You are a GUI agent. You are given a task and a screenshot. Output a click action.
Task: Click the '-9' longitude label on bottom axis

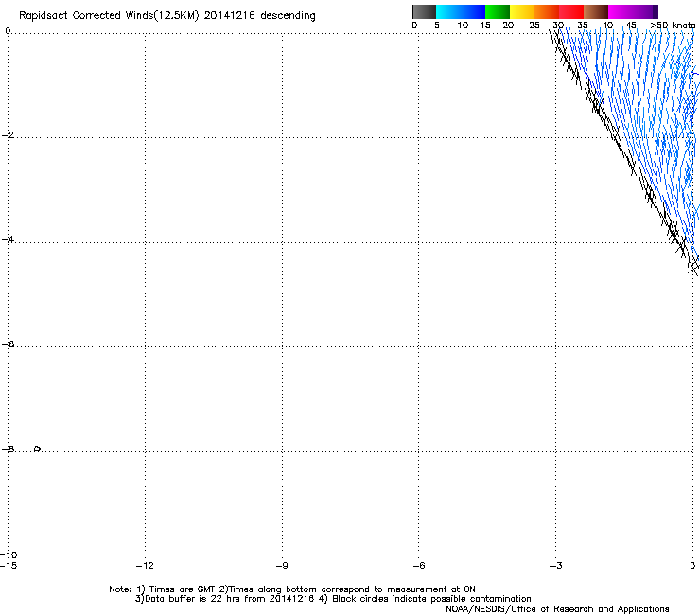tap(282, 566)
